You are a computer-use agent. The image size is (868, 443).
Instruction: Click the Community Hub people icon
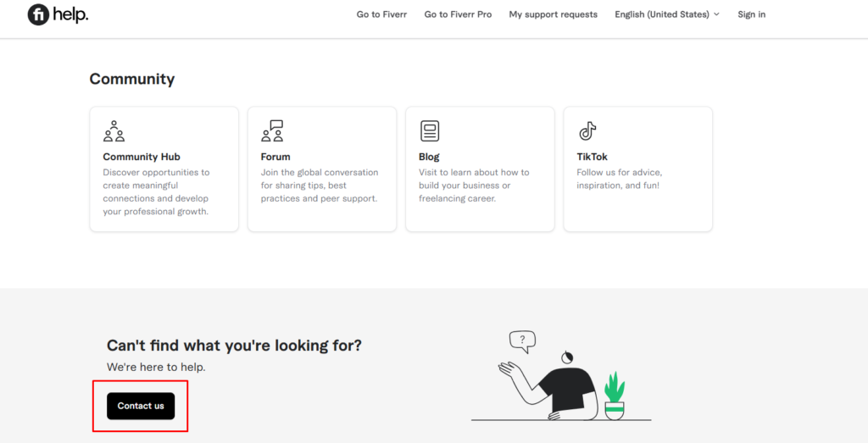coord(114,131)
